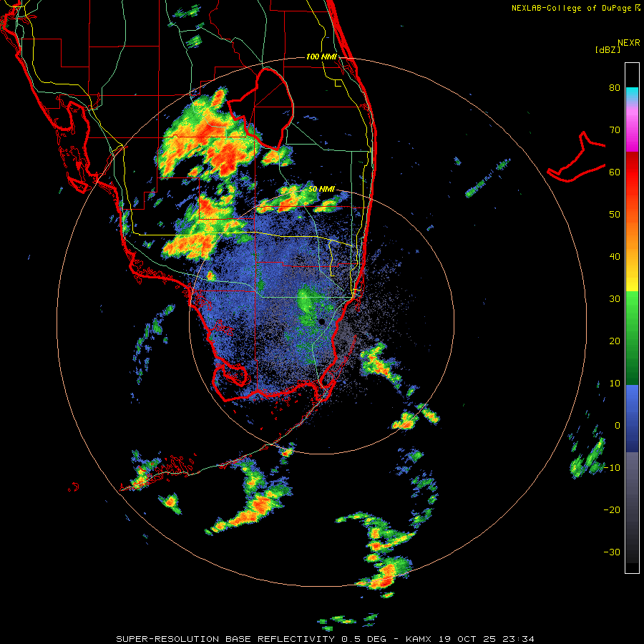Select the 60 value on the dBZ scale
Image resolution: width=644 pixels, height=644 pixels.
click(615, 172)
